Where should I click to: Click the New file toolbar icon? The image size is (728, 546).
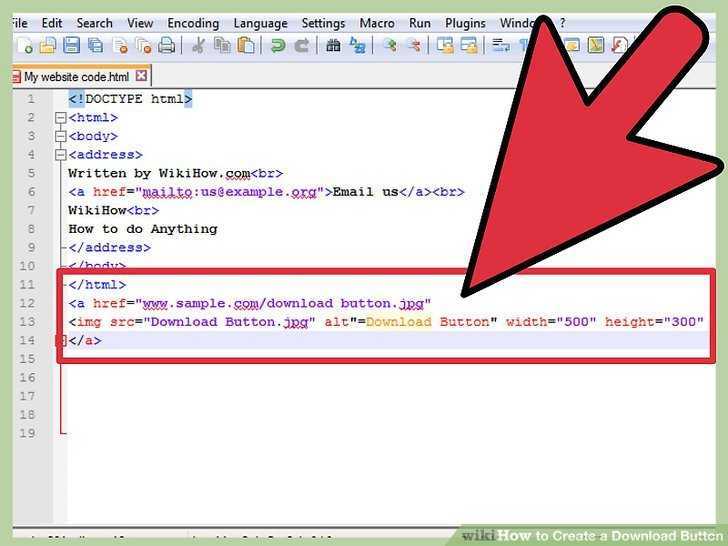tap(25, 46)
